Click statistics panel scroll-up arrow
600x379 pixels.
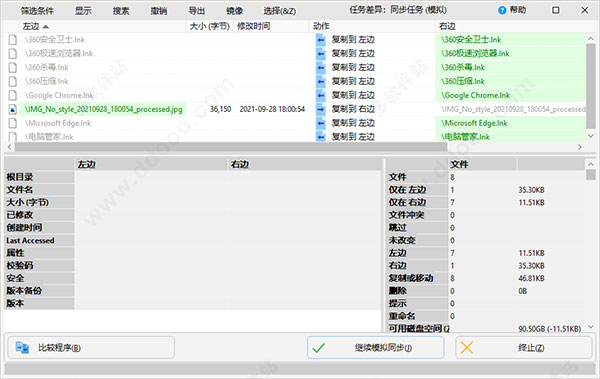point(591,164)
